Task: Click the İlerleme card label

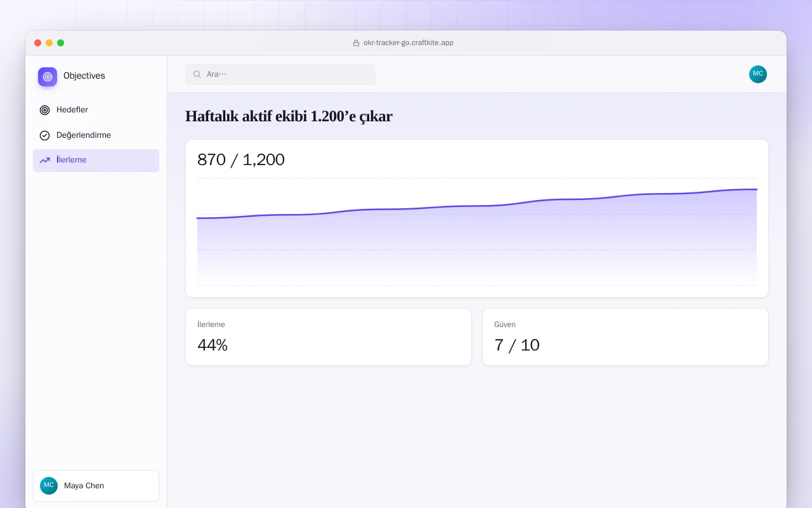Action: coord(211,324)
